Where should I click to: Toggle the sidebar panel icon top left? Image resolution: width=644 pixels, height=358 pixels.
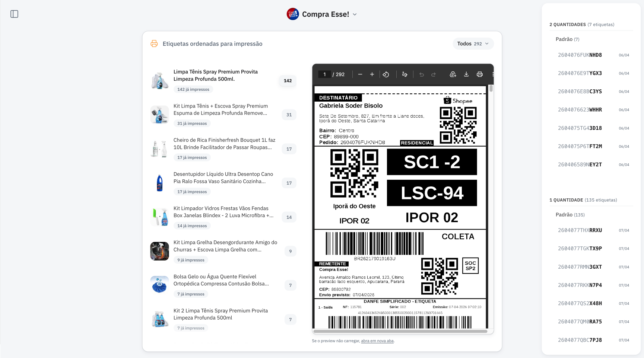pyautogui.click(x=15, y=14)
